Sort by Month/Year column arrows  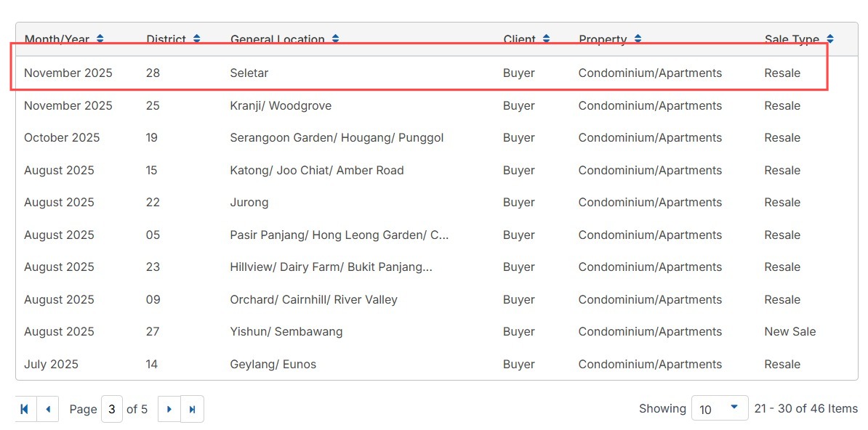[100, 38]
